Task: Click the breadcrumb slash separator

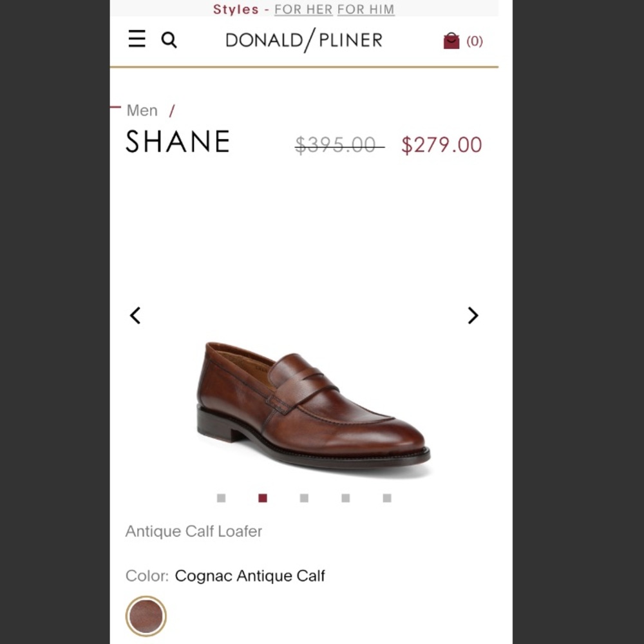Action: (x=171, y=110)
